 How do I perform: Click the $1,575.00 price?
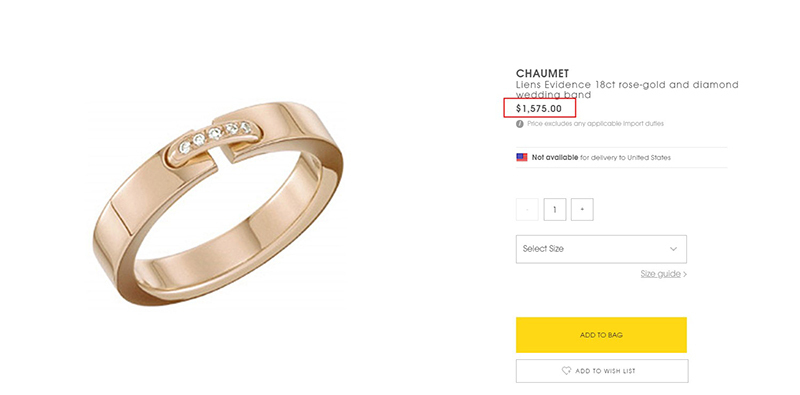(539, 108)
